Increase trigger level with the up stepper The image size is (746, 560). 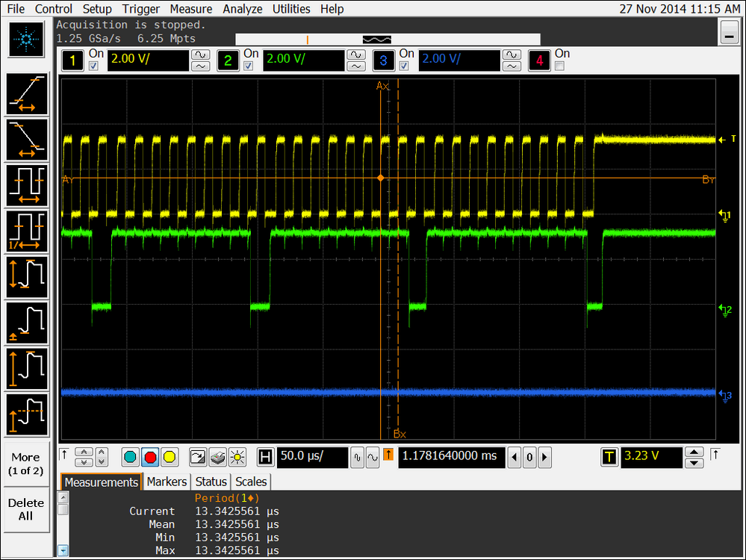693,452
